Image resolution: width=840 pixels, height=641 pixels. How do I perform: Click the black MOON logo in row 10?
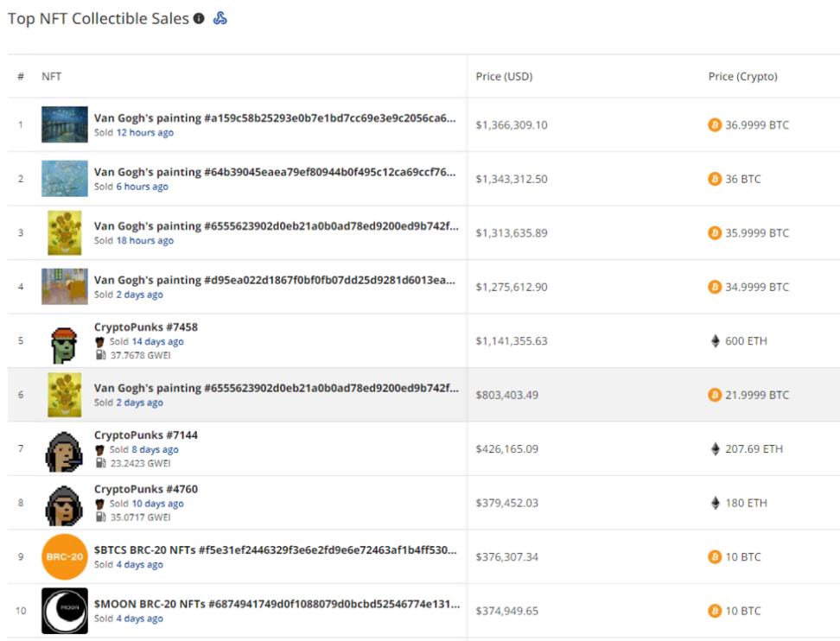tap(65, 611)
